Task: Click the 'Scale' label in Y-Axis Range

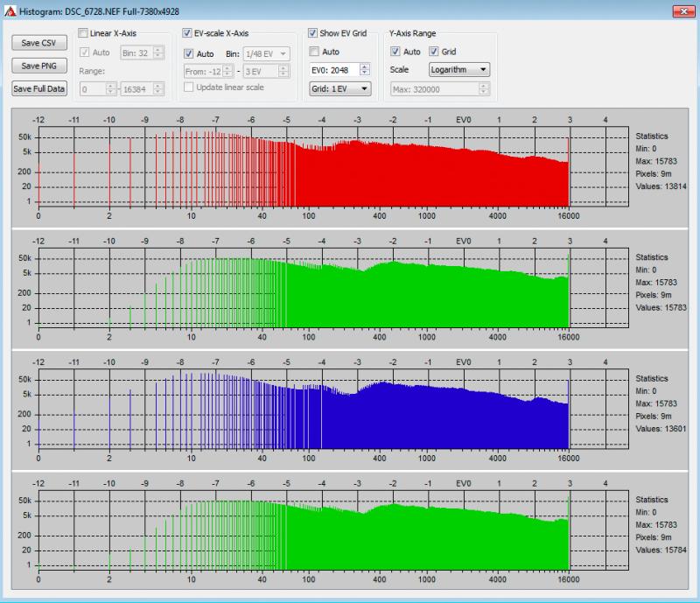Action: pos(399,70)
